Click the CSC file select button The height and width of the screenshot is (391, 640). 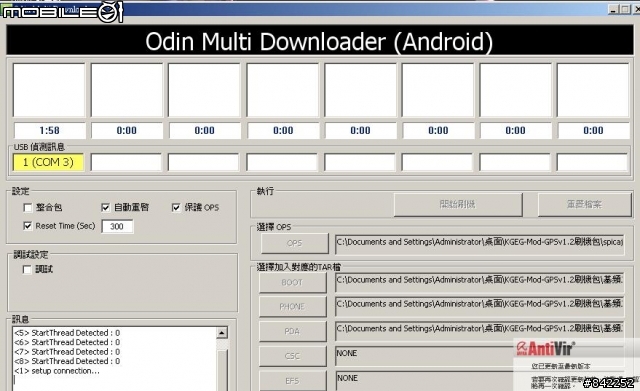[293, 356]
